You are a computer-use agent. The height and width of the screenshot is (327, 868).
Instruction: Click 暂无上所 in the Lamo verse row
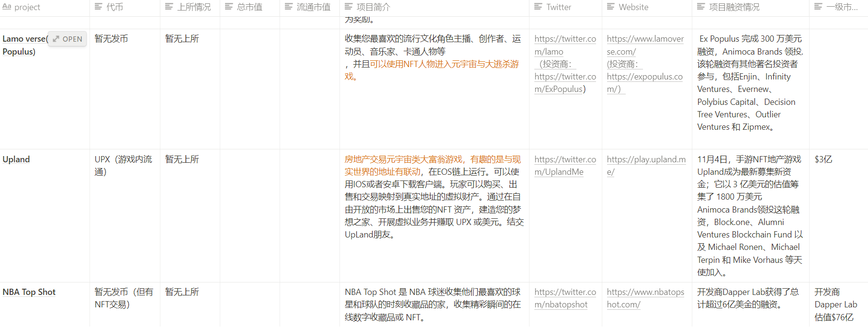tap(182, 39)
